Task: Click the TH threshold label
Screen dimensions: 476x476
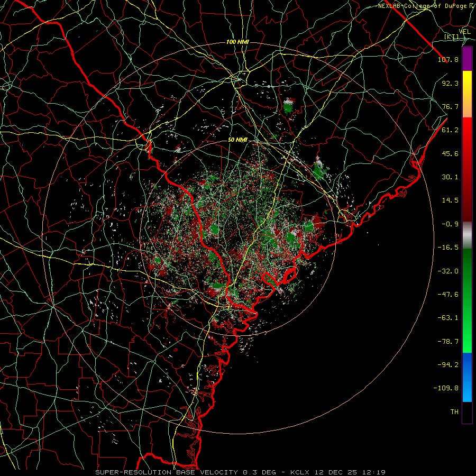Action: (x=454, y=412)
